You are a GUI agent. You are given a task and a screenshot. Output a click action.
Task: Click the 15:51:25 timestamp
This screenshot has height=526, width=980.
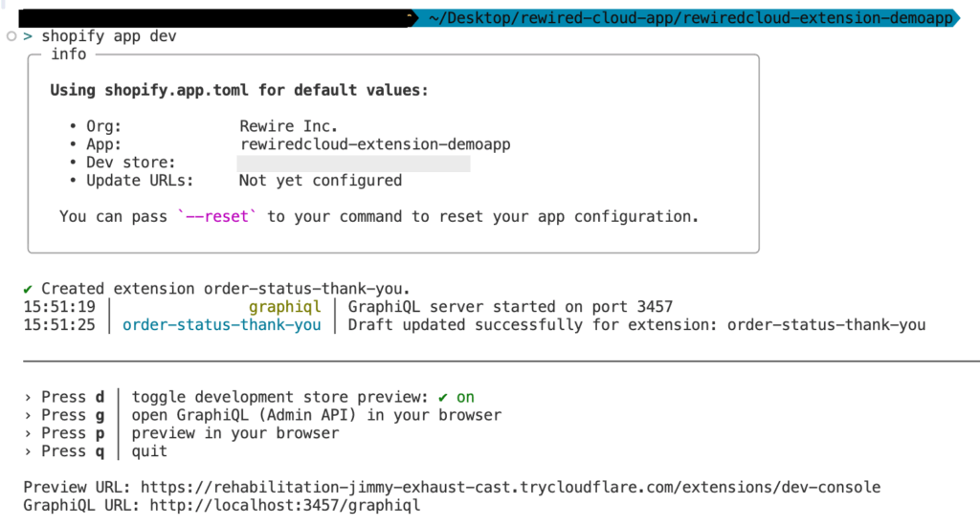pos(59,325)
